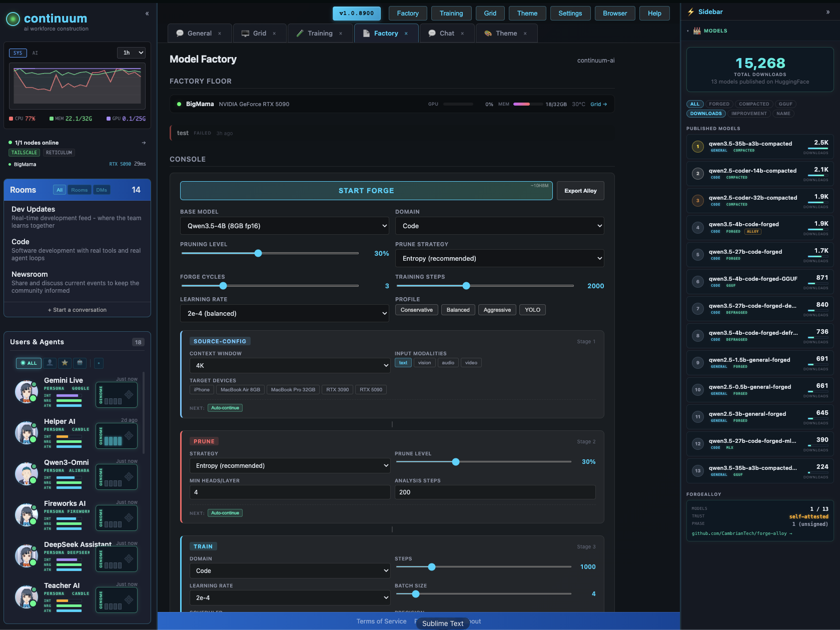Toggle the audio input modality
840x630 pixels.
point(448,363)
